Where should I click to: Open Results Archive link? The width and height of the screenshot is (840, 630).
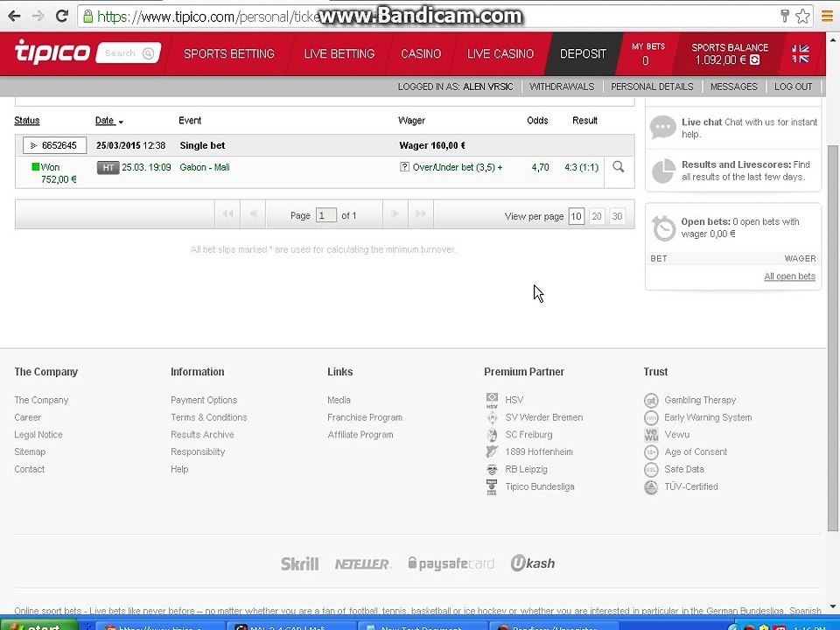click(202, 435)
